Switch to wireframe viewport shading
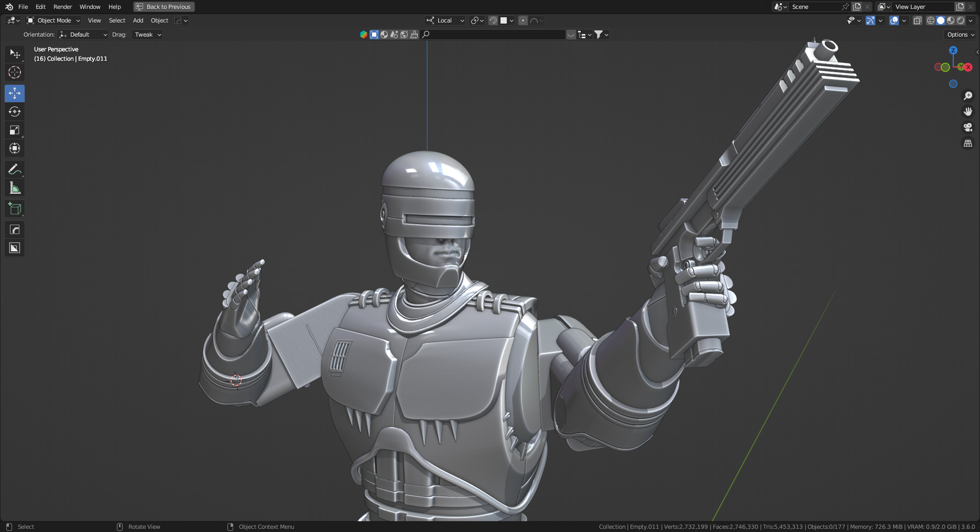980x532 pixels. point(931,20)
